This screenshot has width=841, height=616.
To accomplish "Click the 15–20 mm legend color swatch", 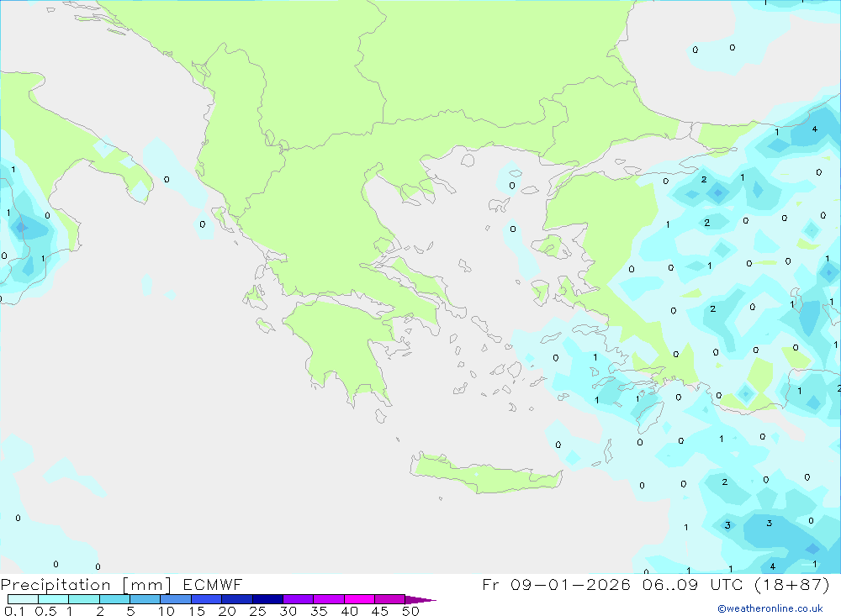I will pos(206,599).
